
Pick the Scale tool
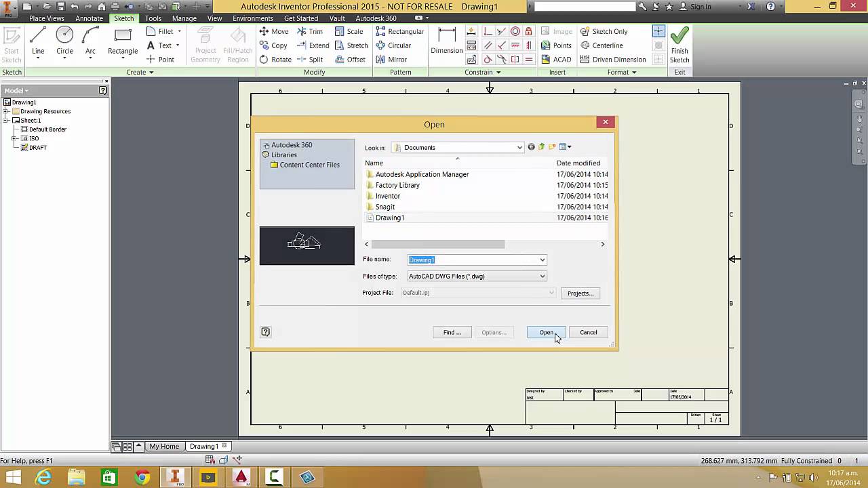tap(349, 31)
